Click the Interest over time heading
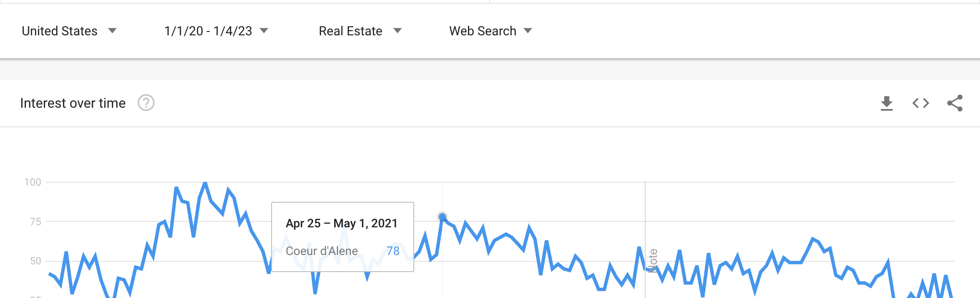Viewport: 980px width, 298px height. coord(73,103)
